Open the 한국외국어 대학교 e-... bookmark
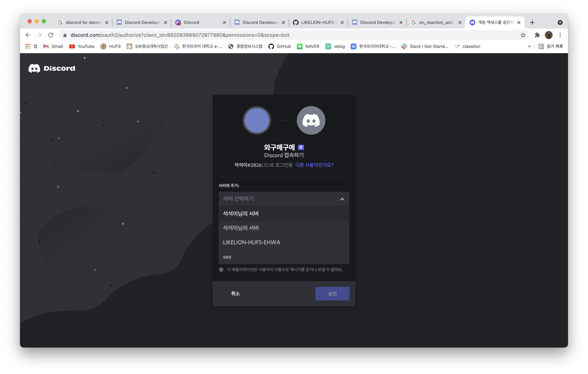 [x=198, y=46]
